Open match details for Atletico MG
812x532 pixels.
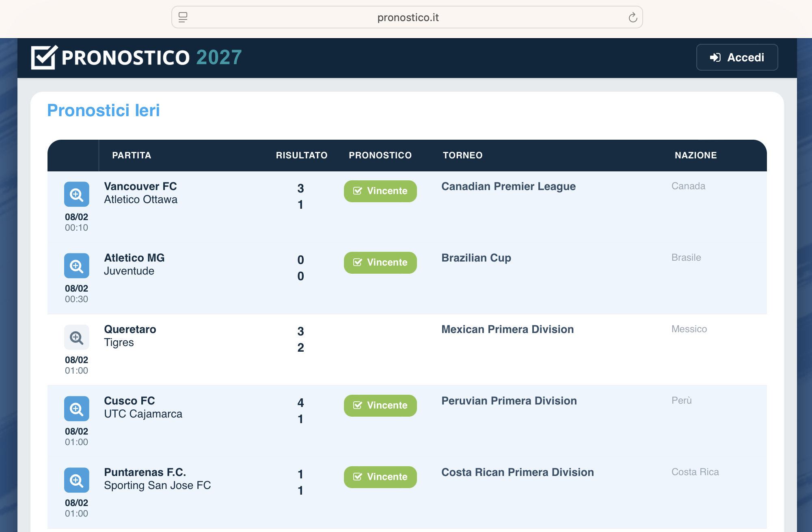(76, 266)
